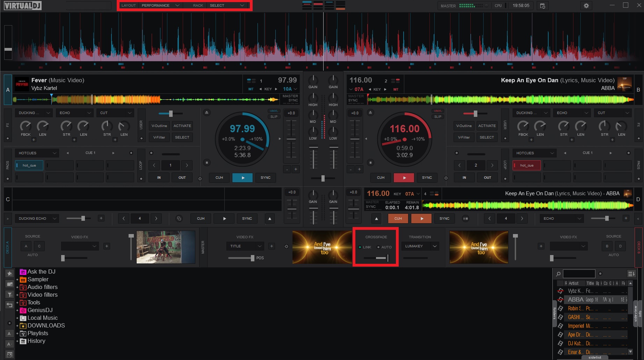Toggle the search options dot near search box
The width and height of the screenshot is (644, 360).
600,274
